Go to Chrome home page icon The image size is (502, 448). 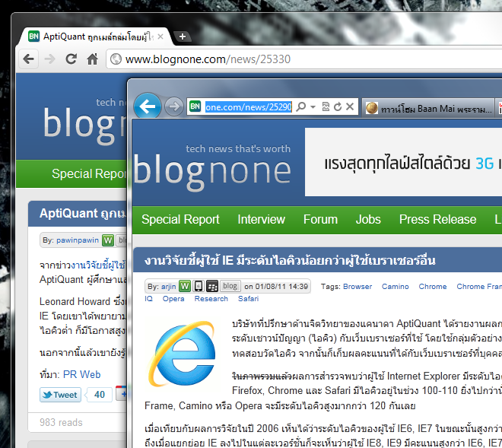[x=93, y=59]
